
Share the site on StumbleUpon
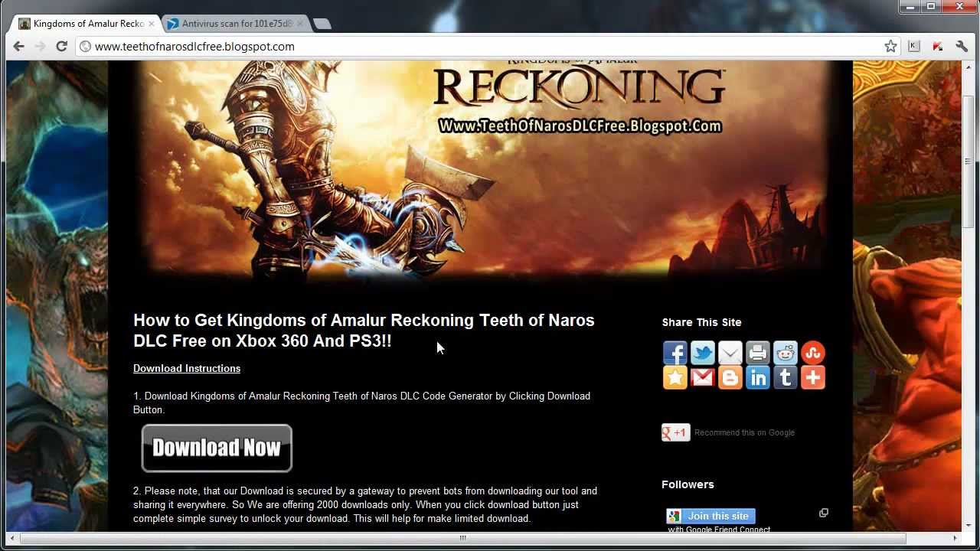(x=813, y=353)
